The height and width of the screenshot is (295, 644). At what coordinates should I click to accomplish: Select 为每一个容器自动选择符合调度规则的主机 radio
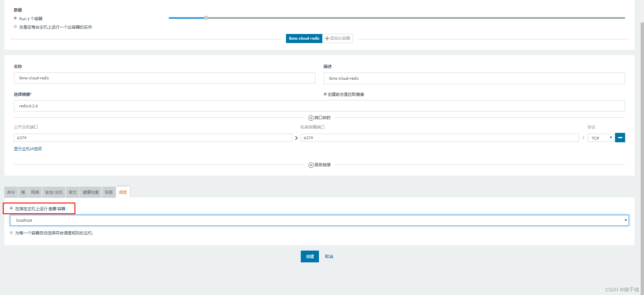[11, 232]
